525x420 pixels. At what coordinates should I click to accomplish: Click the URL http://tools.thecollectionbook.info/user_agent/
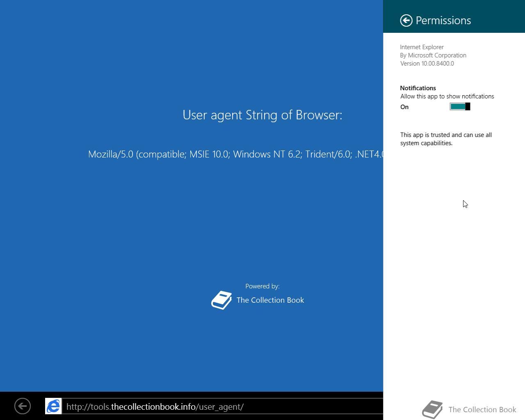(156, 406)
